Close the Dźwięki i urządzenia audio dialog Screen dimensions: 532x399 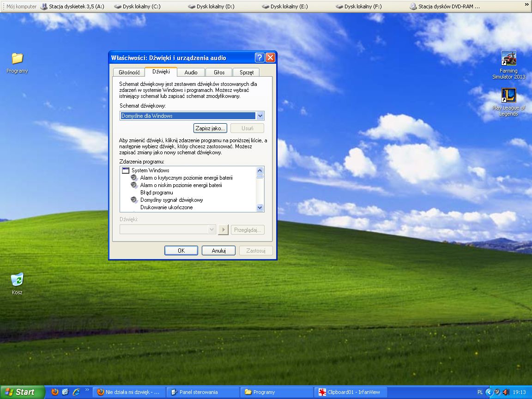[x=270, y=58]
